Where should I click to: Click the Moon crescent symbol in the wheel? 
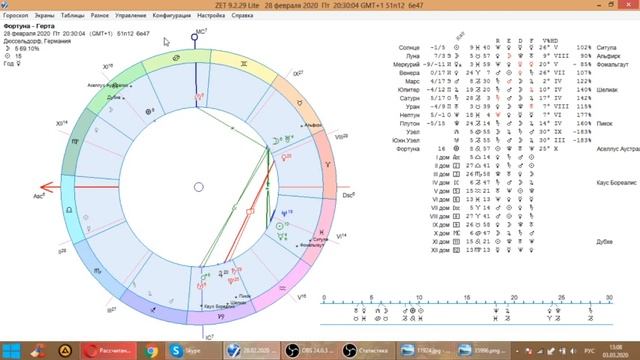pyautogui.click(x=276, y=141)
